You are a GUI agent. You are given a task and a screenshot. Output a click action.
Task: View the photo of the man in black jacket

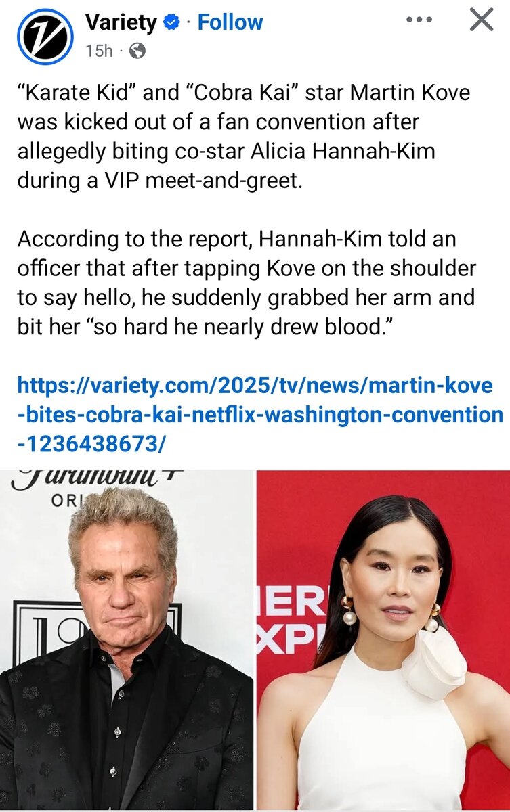[x=127, y=640]
